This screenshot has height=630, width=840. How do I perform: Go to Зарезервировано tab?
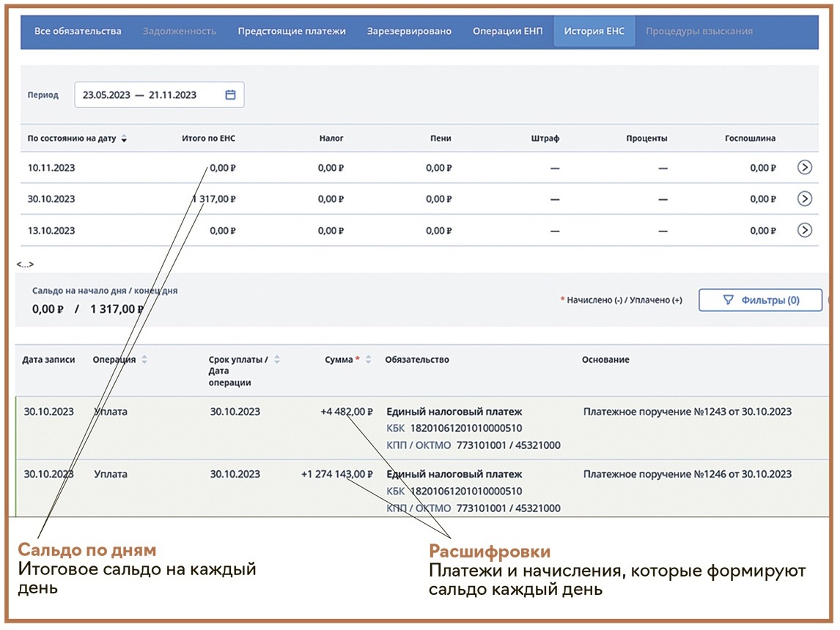pos(409,31)
